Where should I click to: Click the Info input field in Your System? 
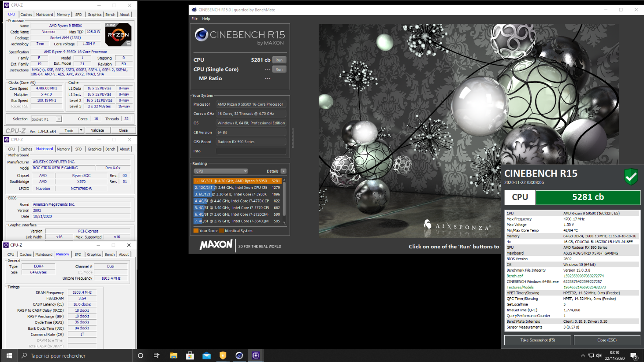[x=250, y=151]
